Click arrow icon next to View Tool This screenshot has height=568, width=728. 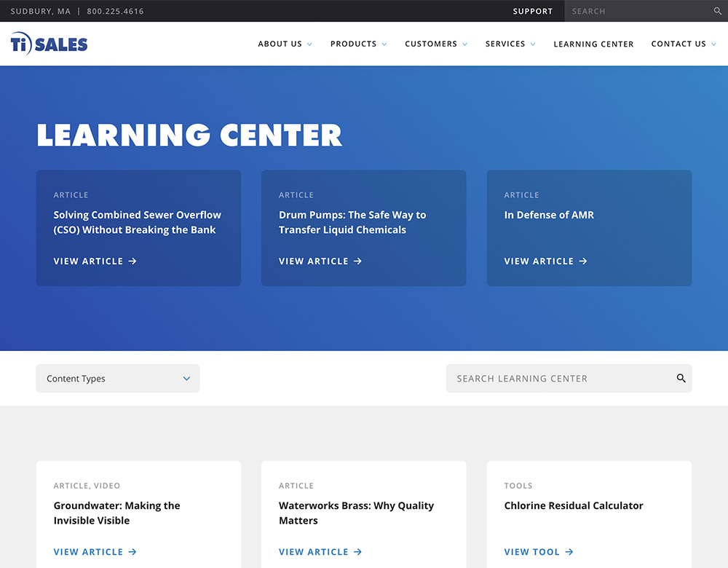(x=569, y=552)
